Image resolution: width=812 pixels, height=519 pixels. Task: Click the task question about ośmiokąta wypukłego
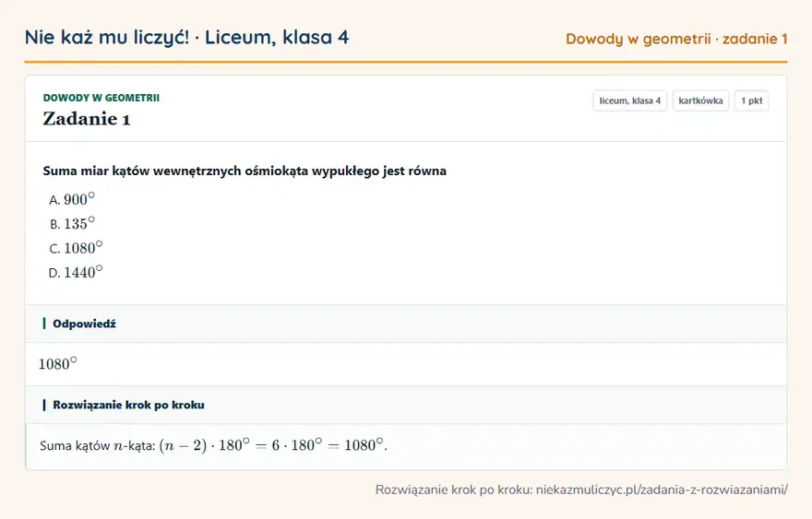coord(245,171)
